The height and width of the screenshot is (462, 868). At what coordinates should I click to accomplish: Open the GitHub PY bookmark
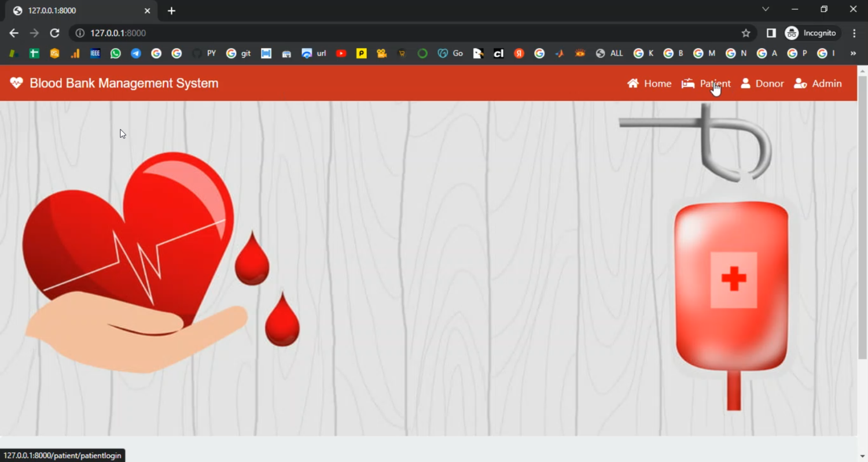(204, 53)
